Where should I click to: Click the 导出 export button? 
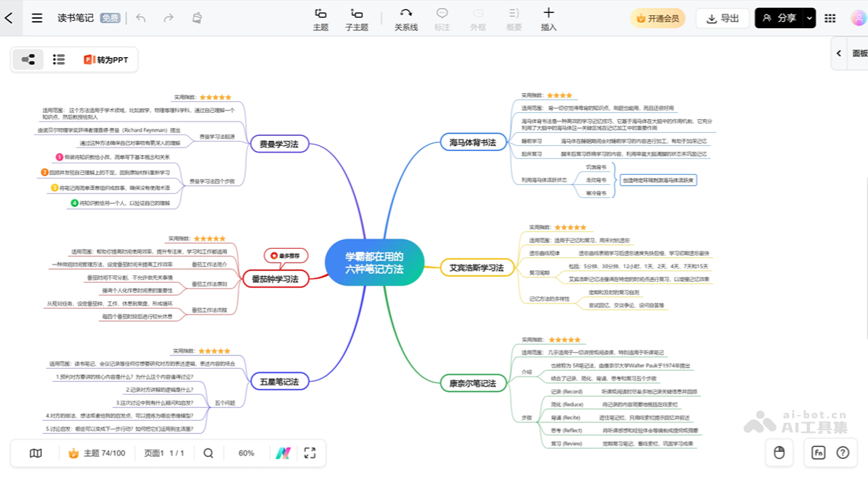[723, 18]
